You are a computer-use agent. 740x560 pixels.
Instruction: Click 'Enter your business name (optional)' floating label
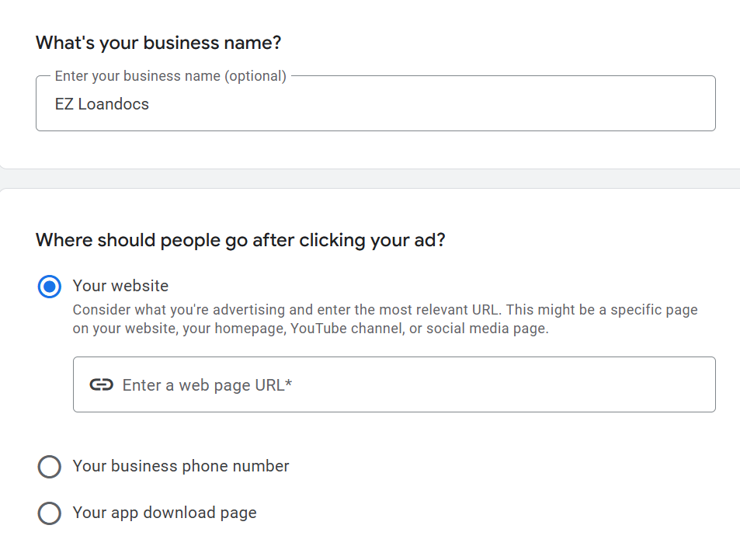coord(170,76)
